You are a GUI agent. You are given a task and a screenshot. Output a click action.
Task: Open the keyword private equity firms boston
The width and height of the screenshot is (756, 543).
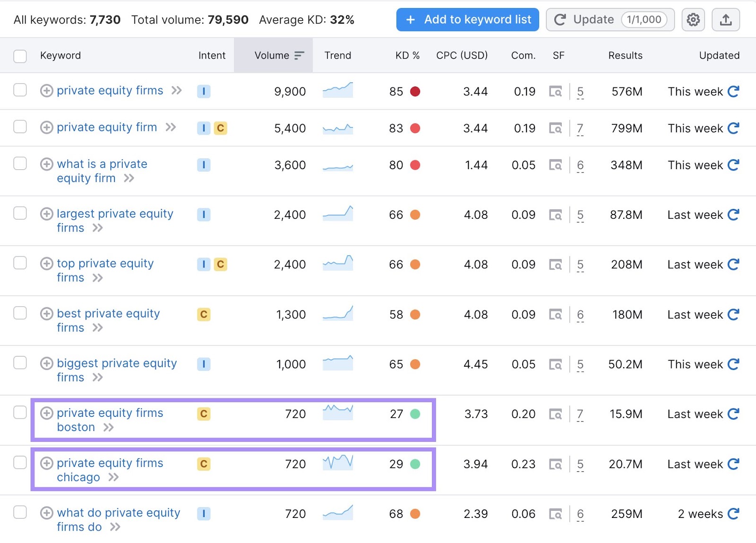[109, 413]
